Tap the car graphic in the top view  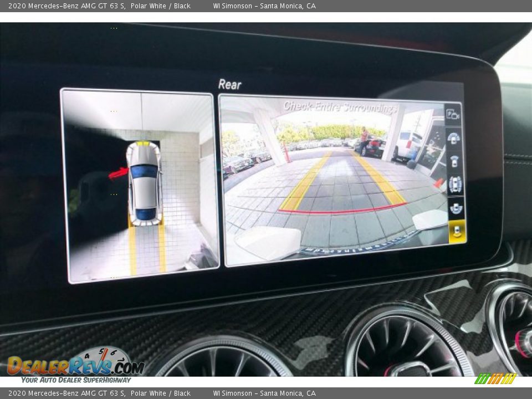[x=144, y=183]
